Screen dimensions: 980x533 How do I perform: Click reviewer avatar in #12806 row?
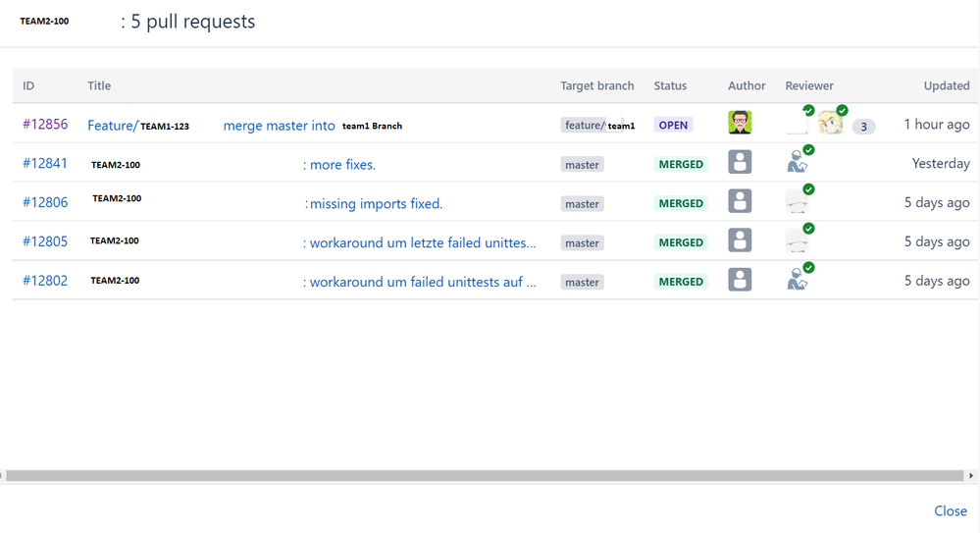798,201
